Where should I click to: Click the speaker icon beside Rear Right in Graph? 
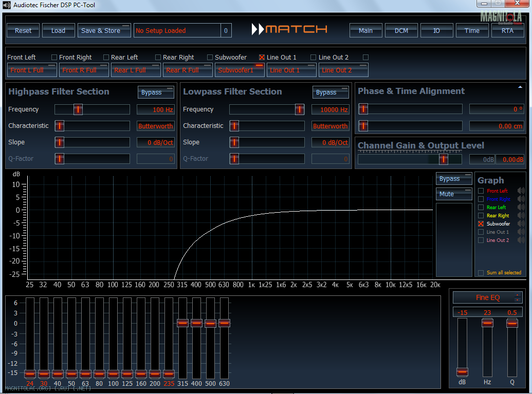coord(521,215)
